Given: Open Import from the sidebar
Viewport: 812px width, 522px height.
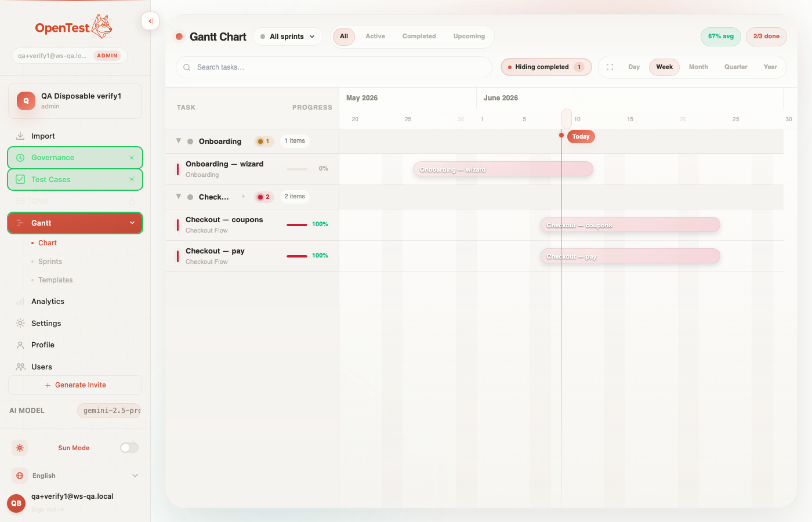Looking at the screenshot, I should (75, 136).
